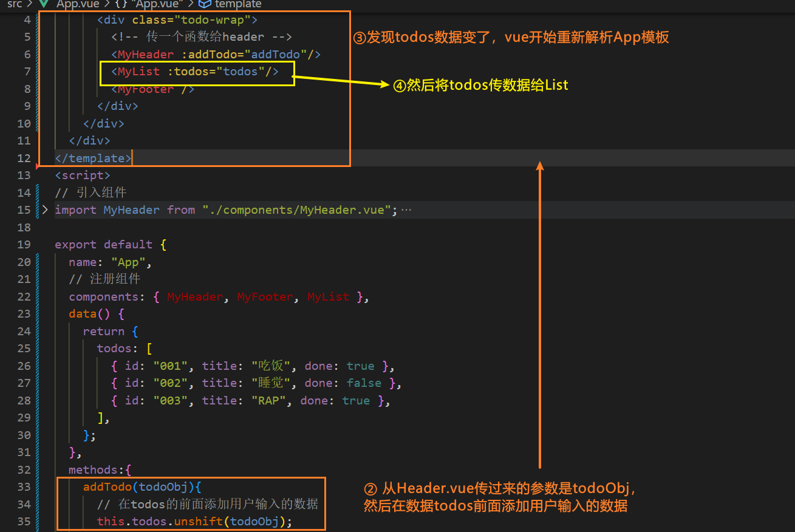
Task: Click the unshift call on line 35
Action: point(198,522)
